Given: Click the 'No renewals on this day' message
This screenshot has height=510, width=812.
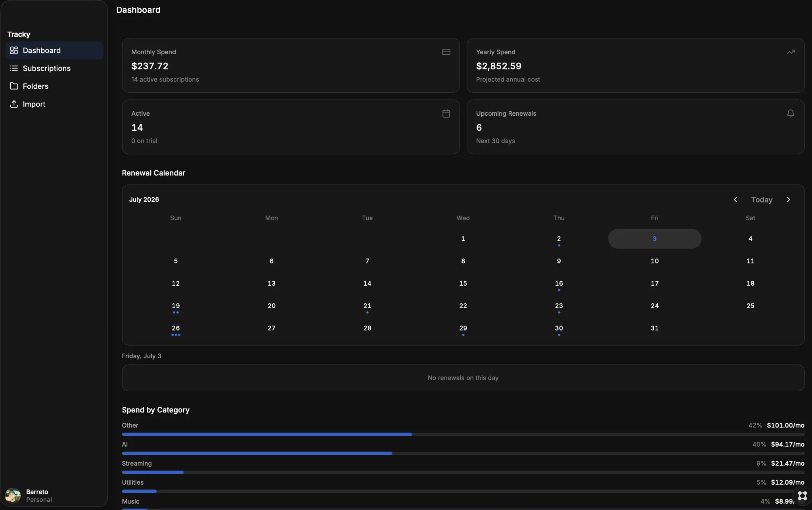Looking at the screenshot, I should [x=463, y=378].
